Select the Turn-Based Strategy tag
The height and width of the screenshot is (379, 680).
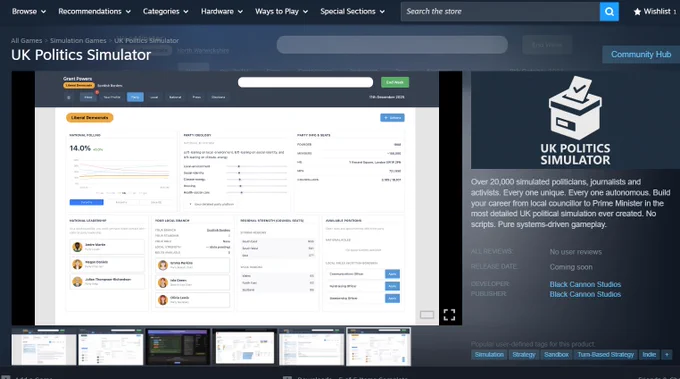tap(605, 355)
